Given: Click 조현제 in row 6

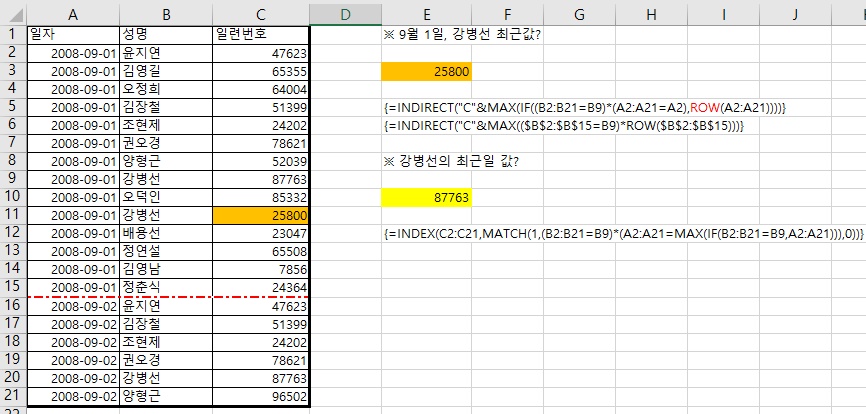Looking at the screenshot, I should [x=165, y=125].
